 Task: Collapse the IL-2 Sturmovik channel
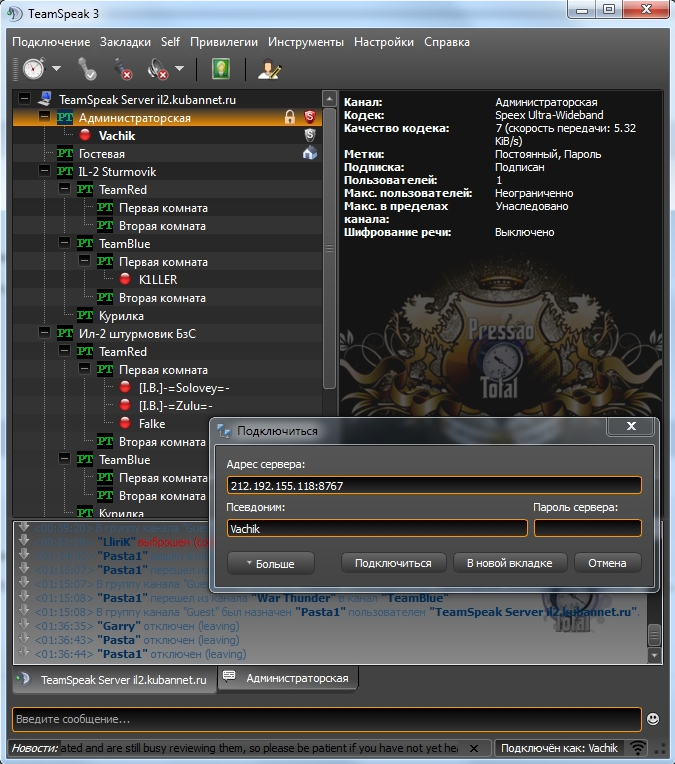(x=44, y=171)
